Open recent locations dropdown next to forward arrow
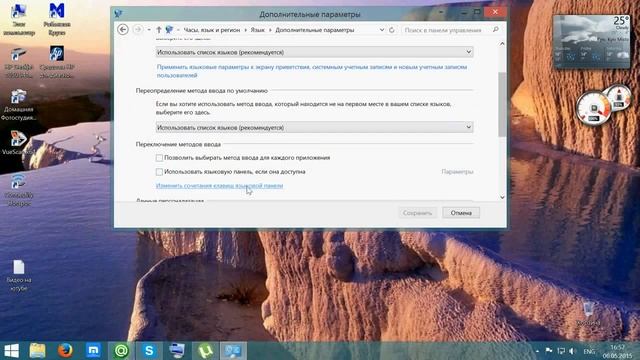Image resolution: width=640 pixels, height=360 pixels. pos(149,30)
